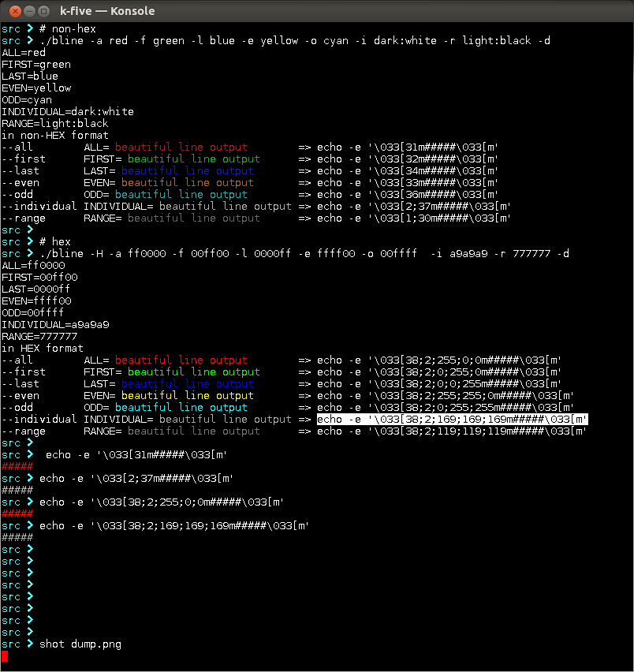This screenshot has width=634, height=672.
Task: Close the Konsole window
Action: [x=13, y=11]
